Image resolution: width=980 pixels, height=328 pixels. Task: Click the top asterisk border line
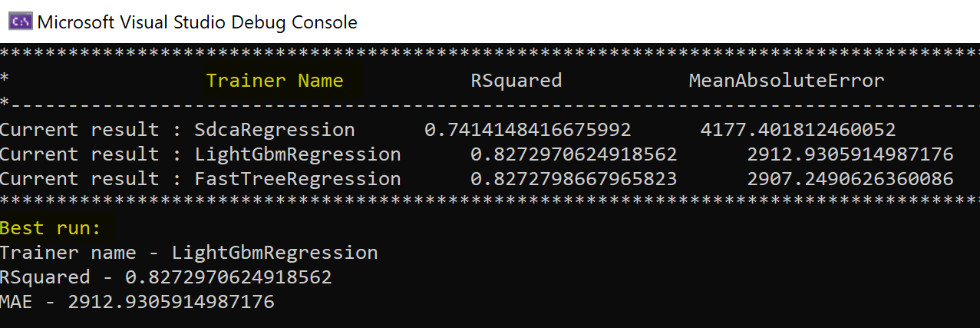click(490, 54)
